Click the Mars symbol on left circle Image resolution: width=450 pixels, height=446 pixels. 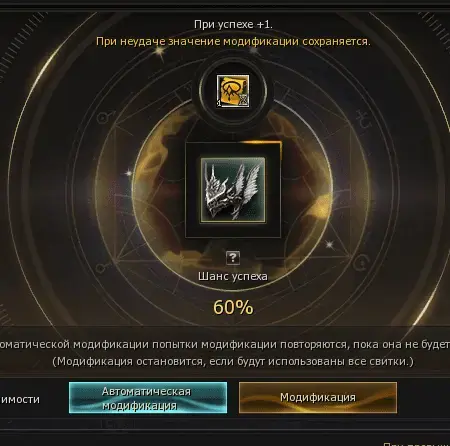click(103, 117)
